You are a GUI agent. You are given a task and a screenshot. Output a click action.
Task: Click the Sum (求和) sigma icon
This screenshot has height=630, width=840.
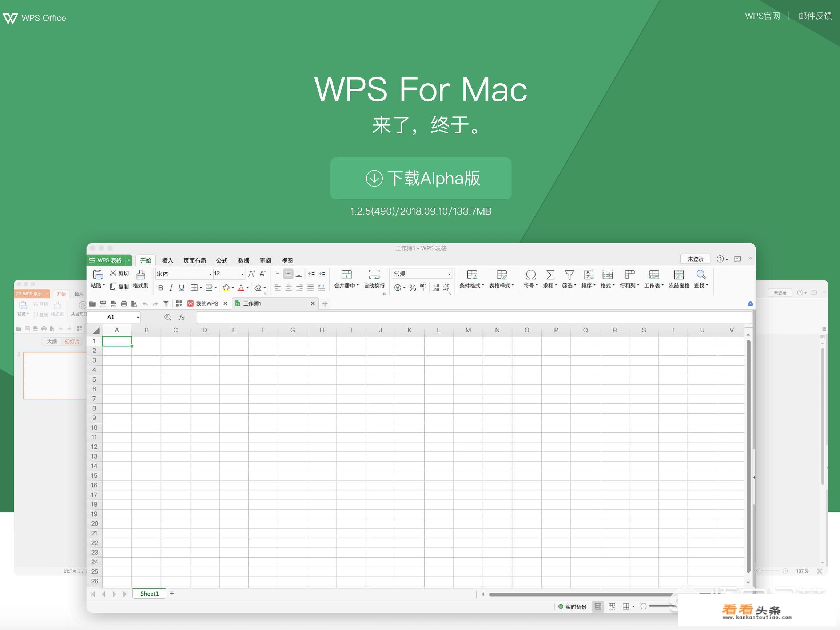click(x=550, y=274)
